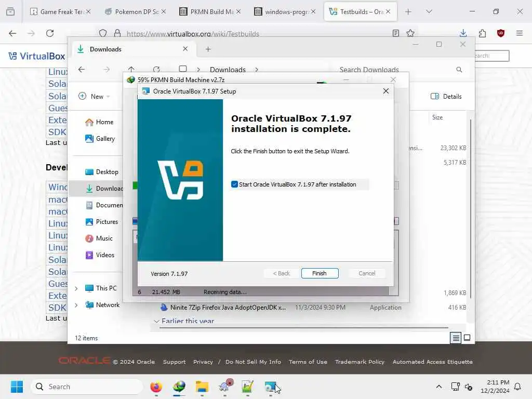532x399 pixels.
Task: Sort files by Size column
Action: pos(437,117)
